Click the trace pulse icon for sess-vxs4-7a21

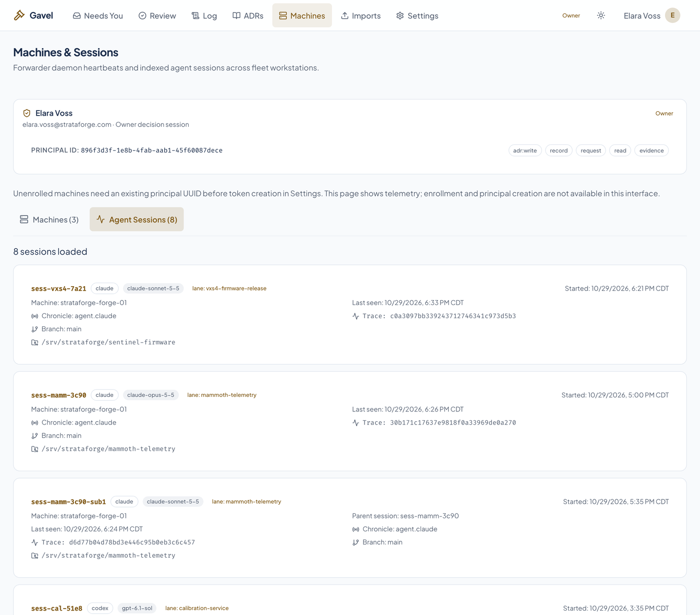(x=355, y=316)
